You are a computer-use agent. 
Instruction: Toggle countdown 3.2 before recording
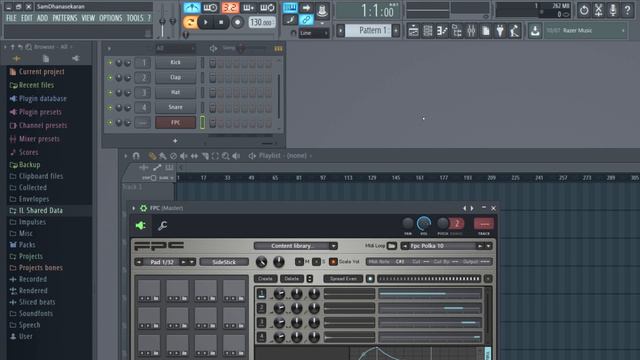230,8
